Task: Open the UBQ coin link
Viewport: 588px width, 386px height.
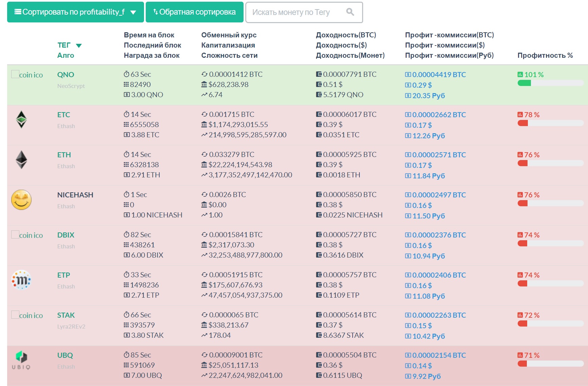Action: (65, 355)
